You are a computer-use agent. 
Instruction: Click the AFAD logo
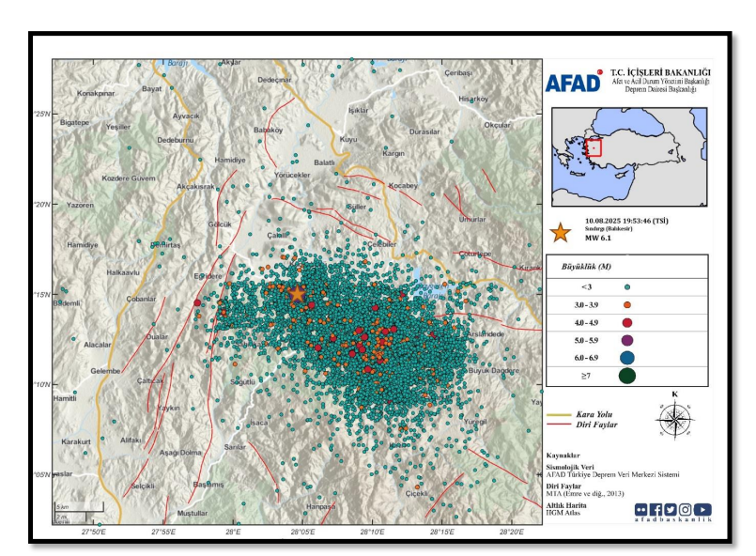pyautogui.click(x=573, y=83)
